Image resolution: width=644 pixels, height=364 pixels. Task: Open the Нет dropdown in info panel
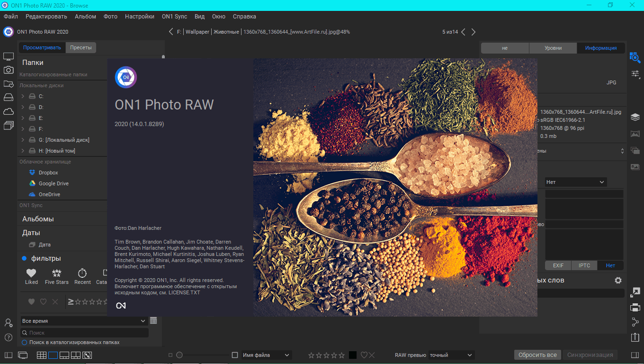click(575, 182)
